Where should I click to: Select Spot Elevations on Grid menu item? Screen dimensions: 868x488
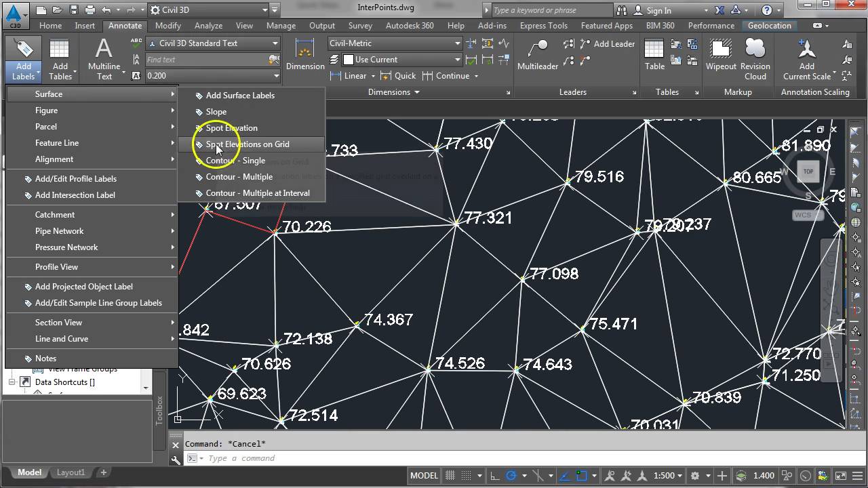click(252, 144)
